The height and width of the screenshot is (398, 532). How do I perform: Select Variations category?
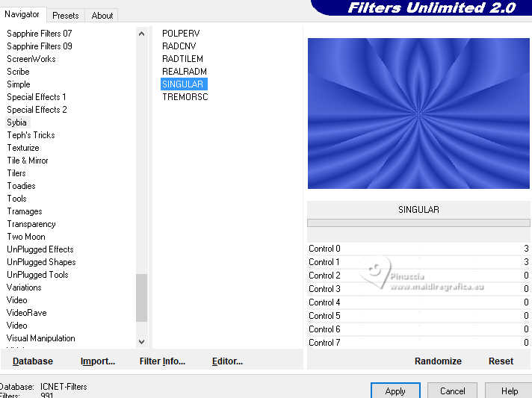point(24,287)
